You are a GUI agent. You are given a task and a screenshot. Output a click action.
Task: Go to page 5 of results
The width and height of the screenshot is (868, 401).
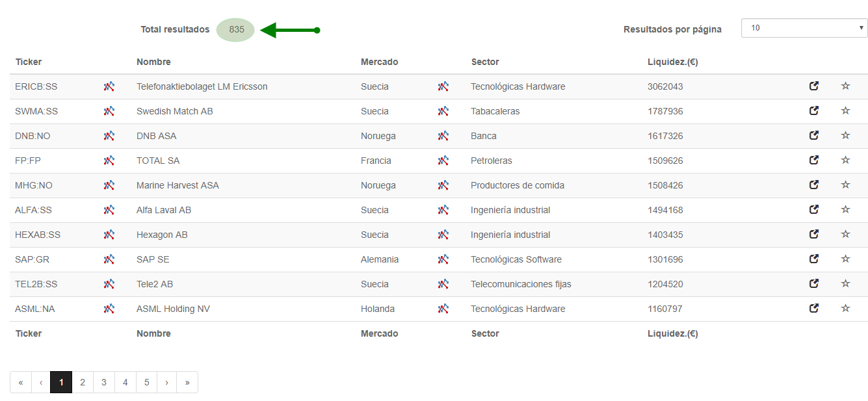(x=147, y=382)
